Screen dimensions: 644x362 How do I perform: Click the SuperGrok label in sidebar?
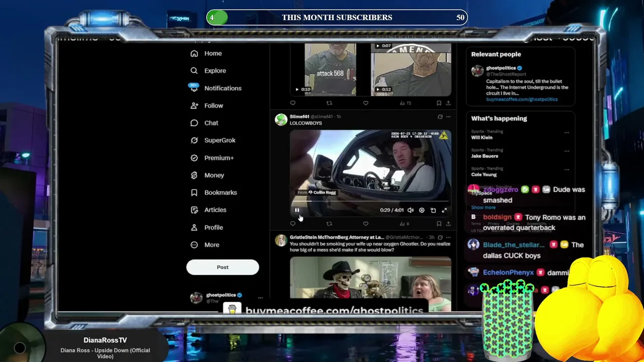tap(220, 140)
